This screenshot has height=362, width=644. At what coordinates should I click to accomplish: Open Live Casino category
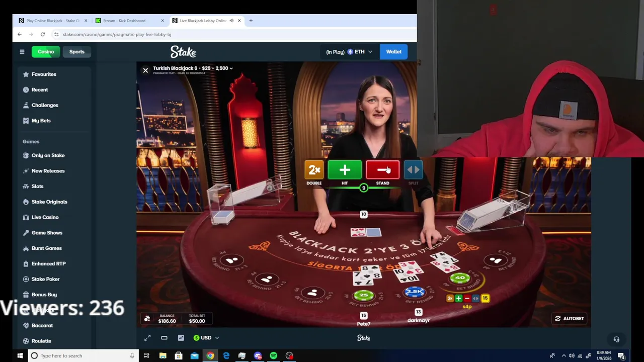click(x=45, y=217)
